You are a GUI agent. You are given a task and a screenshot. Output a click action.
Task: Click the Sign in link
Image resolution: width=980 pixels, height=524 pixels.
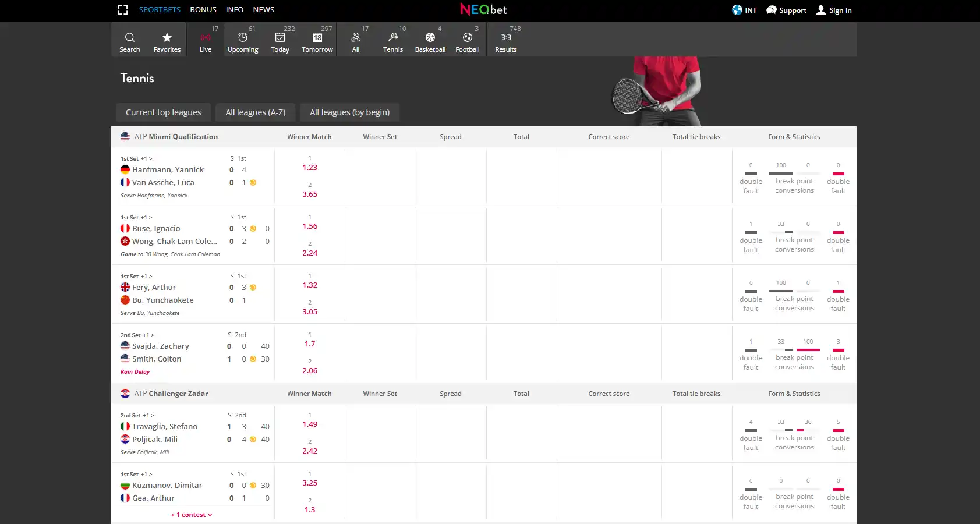point(834,10)
